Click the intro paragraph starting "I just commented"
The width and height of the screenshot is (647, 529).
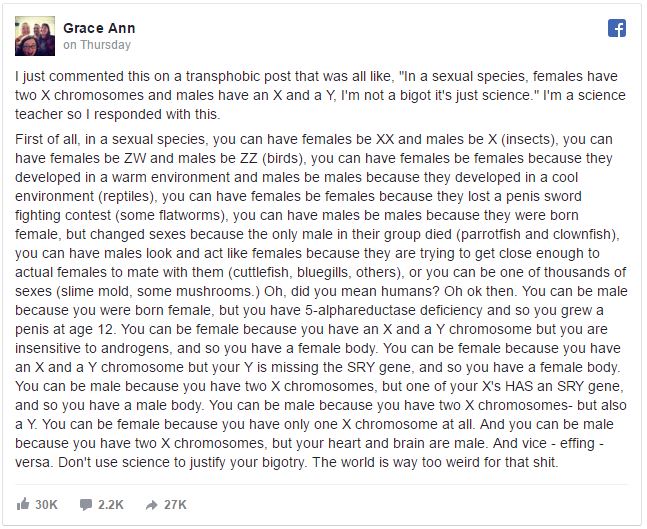[321, 95]
